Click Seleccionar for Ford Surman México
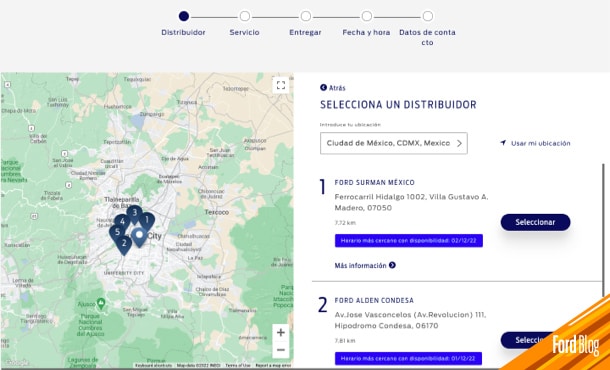This screenshot has width=610, height=370. pyautogui.click(x=535, y=222)
